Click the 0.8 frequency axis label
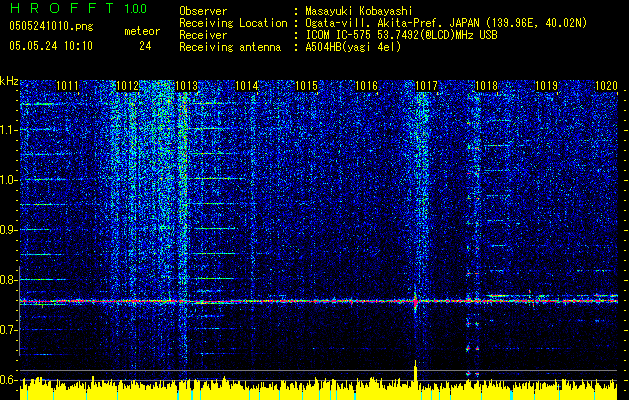The height and width of the screenshot is (400, 629). pos(9,280)
